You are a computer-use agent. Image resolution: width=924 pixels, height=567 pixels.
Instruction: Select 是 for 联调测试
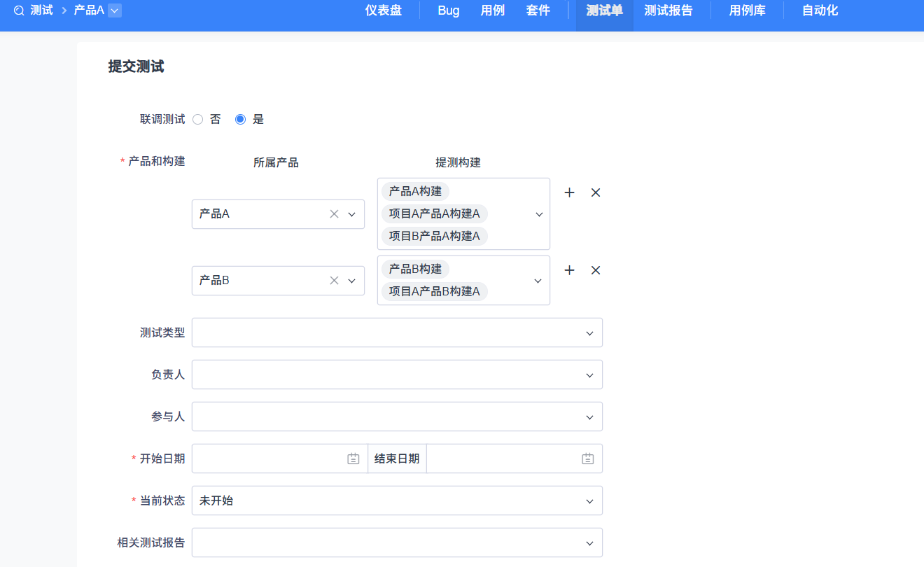pos(240,120)
